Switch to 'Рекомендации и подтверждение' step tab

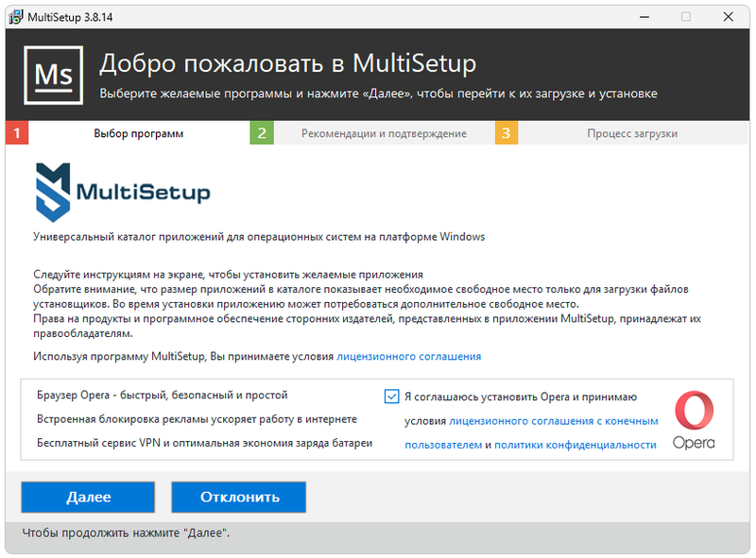(x=372, y=133)
